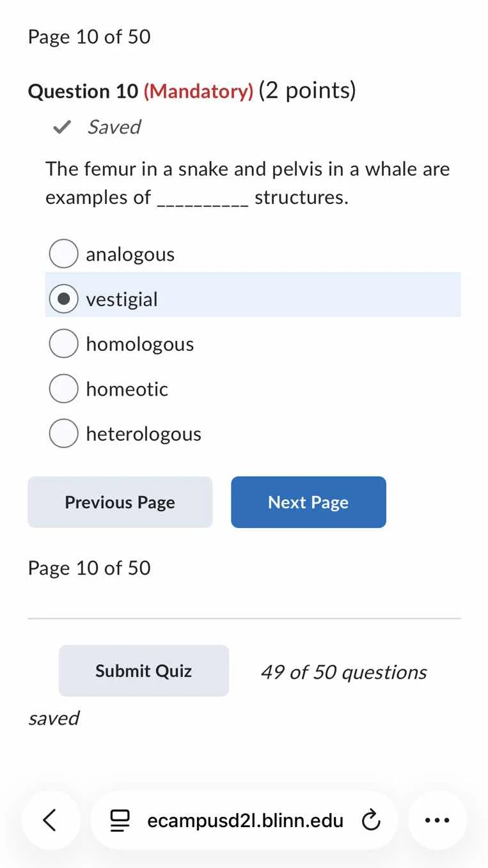488x868 pixels.
Task: Tap the back navigation chevron
Action: [51, 820]
